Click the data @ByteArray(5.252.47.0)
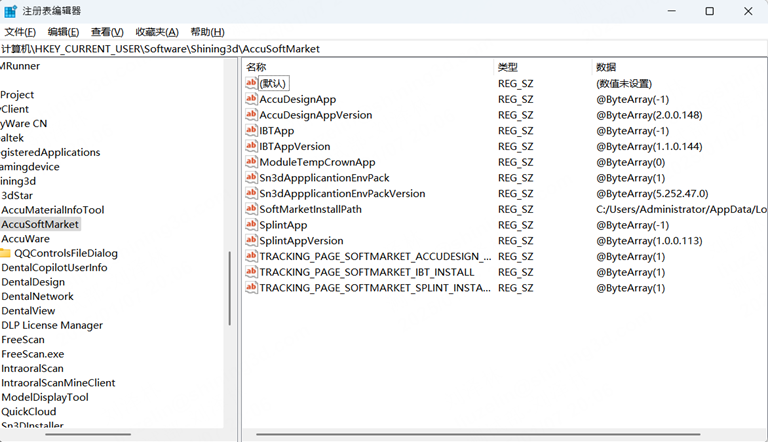This screenshot has width=768, height=442. click(652, 193)
